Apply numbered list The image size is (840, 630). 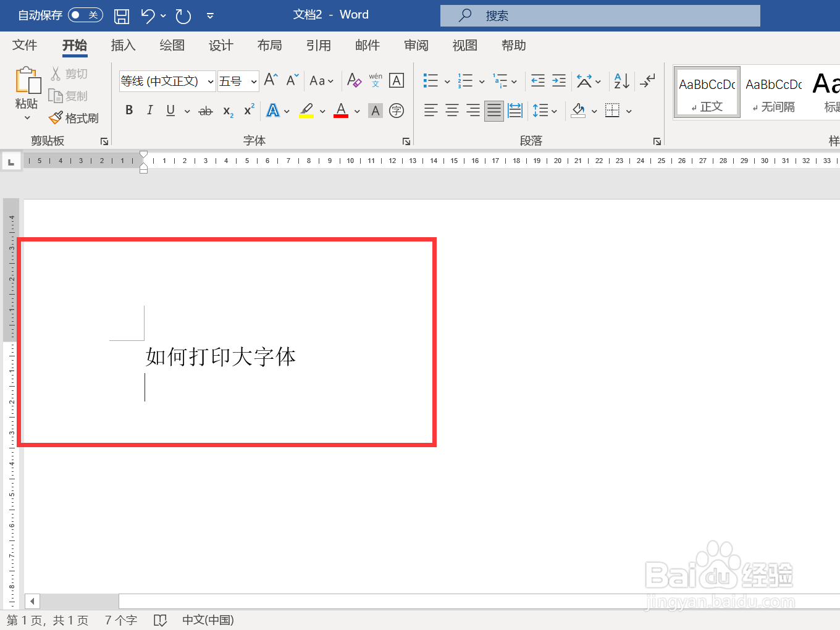click(465, 80)
